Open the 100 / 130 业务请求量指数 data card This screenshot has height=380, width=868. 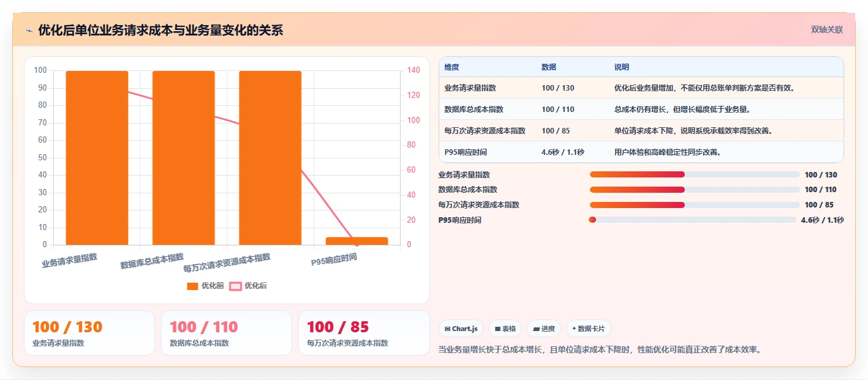[x=89, y=333]
